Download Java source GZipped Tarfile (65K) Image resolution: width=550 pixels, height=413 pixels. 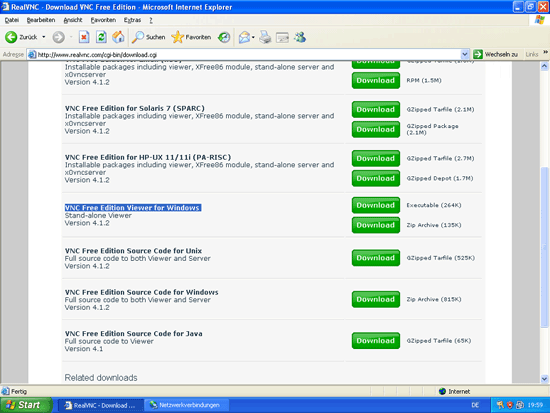pyautogui.click(x=376, y=341)
